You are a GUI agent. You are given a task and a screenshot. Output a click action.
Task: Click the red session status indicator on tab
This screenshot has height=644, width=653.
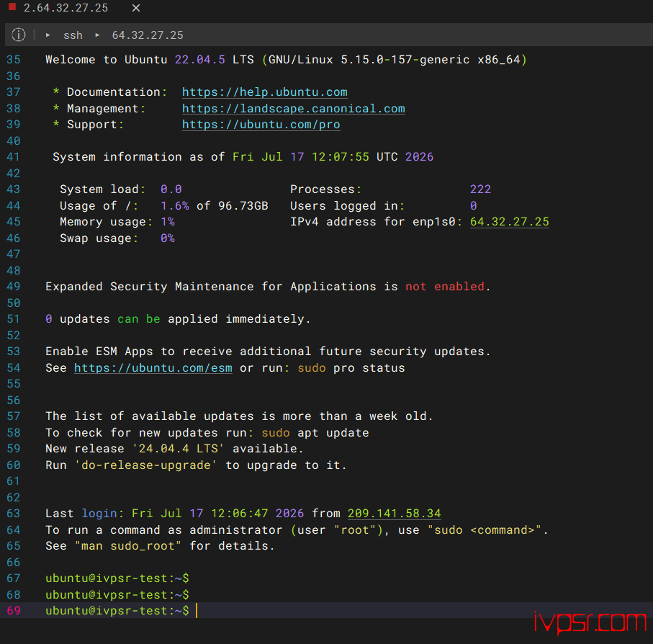[x=12, y=6]
